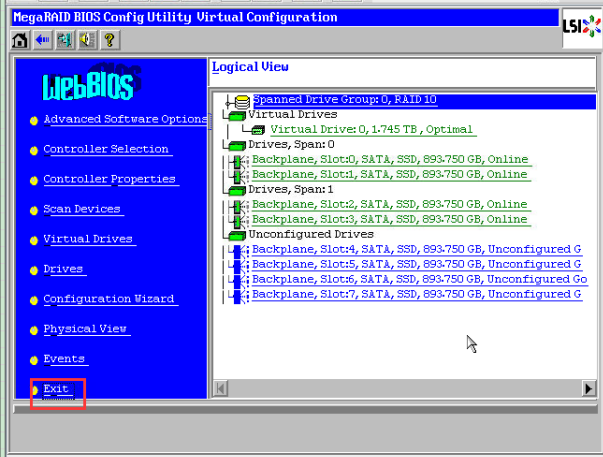603x457 pixels.
Task: Select unconfigured Backplane Slot:5 drive
Action: 416,265
